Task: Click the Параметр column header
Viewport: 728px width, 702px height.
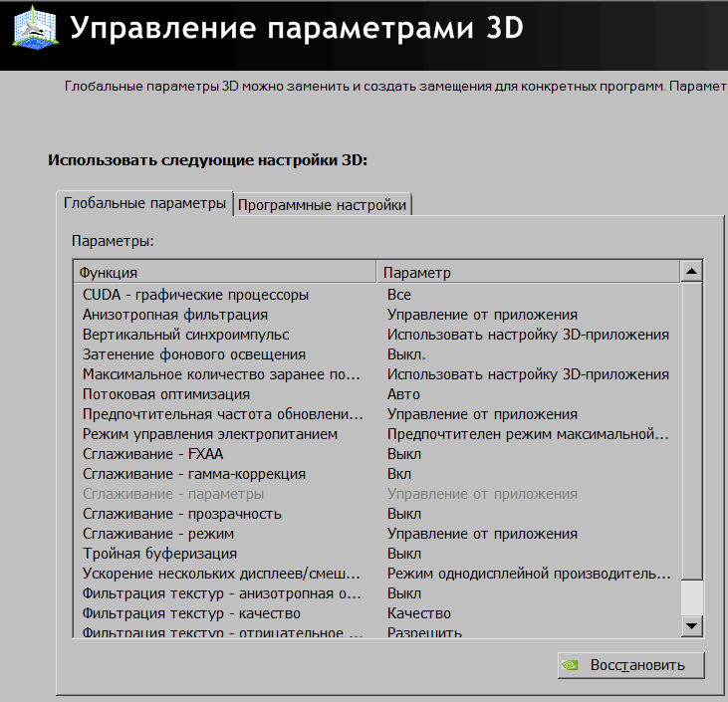Action: pyautogui.click(x=528, y=272)
